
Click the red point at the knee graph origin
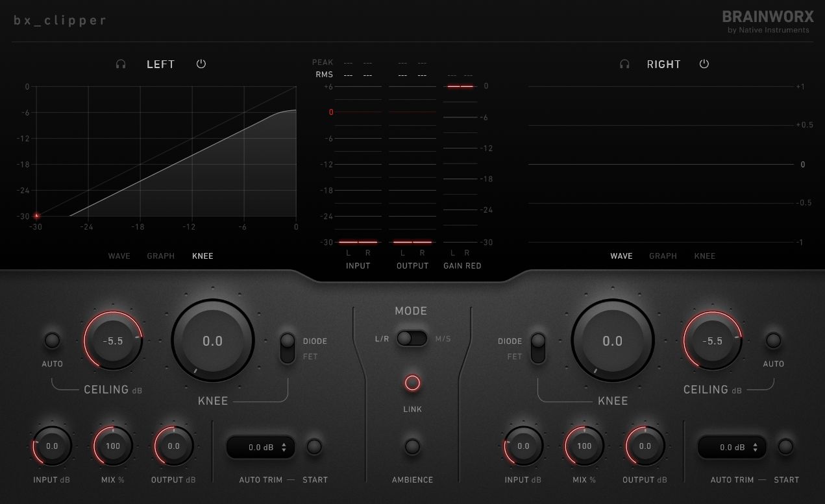pyautogui.click(x=36, y=216)
